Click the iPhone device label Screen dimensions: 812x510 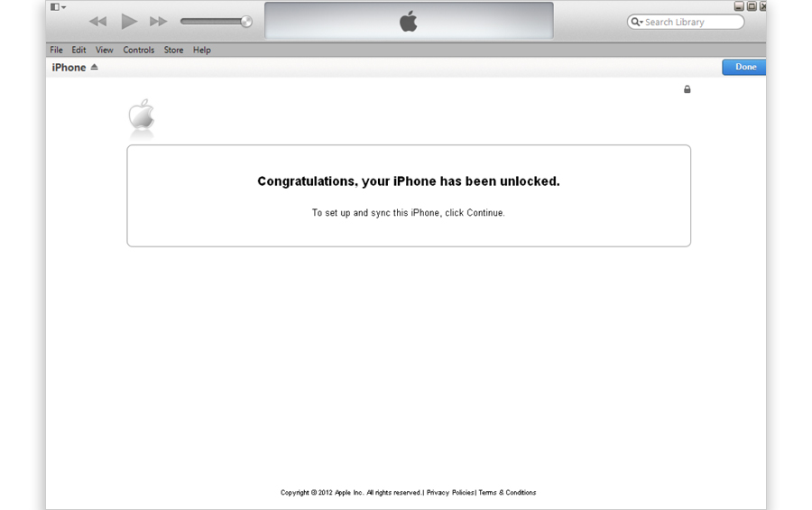[x=69, y=68]
